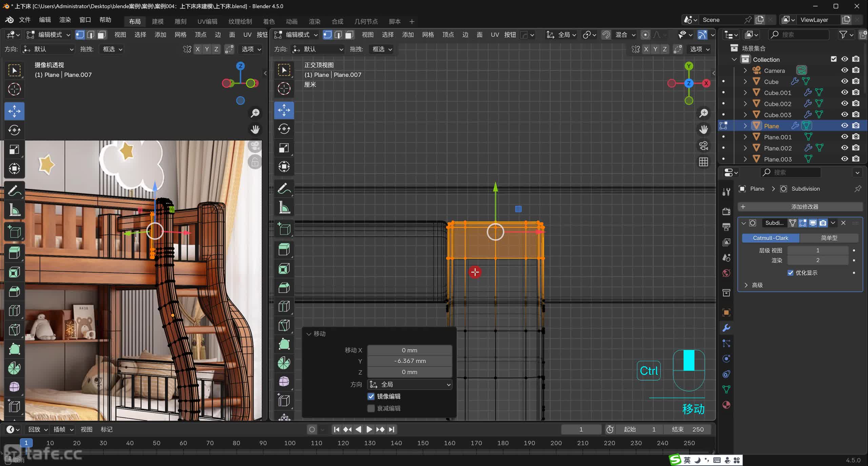Expand the Plane.001 tree item
This screenshot has width=868, height=466.
(x=745, y=137)
